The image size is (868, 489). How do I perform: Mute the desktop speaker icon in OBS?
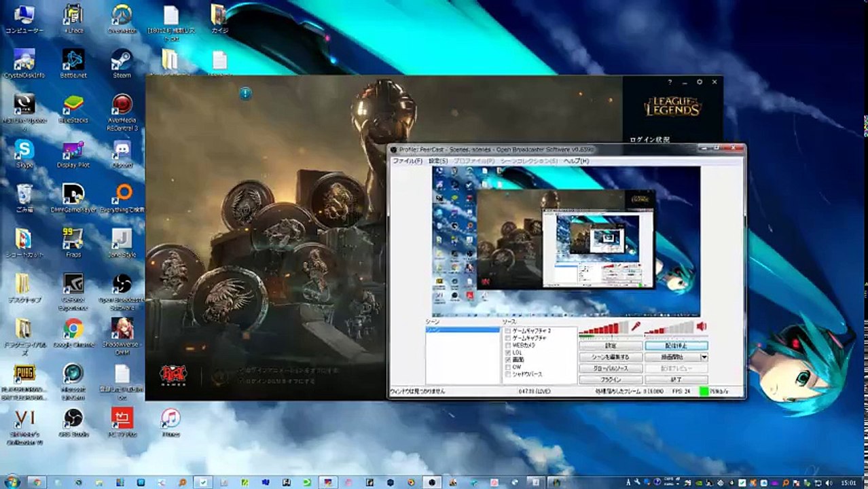point(702,327)
